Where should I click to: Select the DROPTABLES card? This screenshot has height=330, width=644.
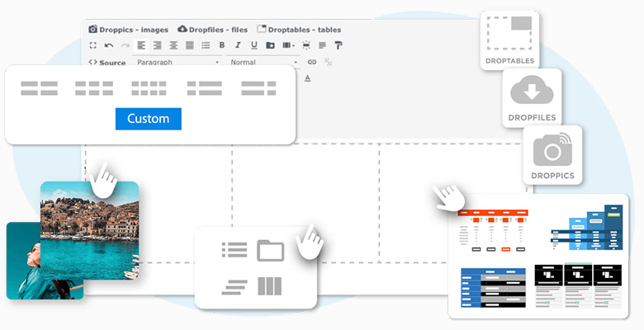[x=509, y=40]
